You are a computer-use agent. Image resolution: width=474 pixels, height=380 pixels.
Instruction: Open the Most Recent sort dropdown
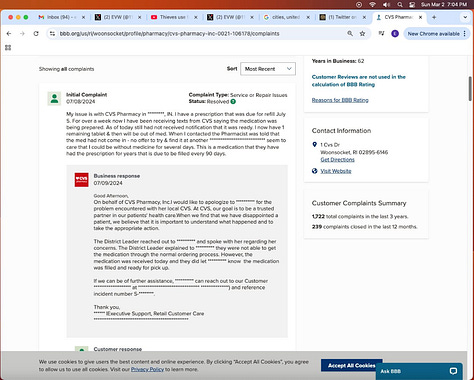tap(268, 69)
